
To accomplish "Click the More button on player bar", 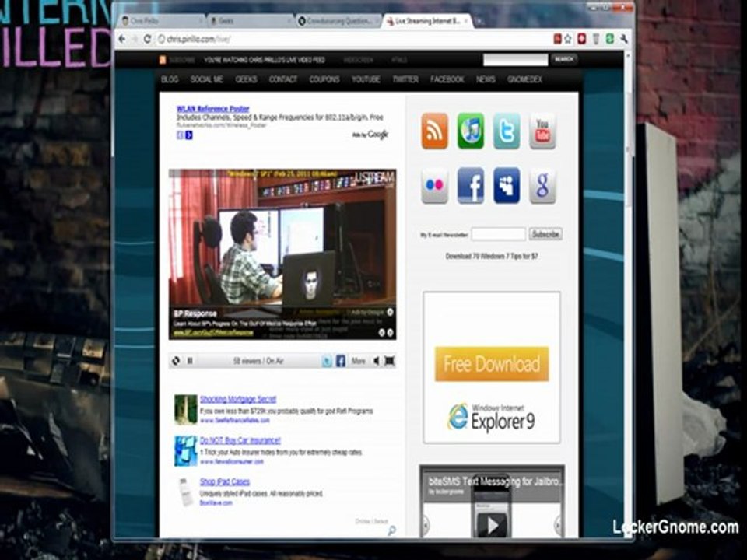I will (358, 361).
